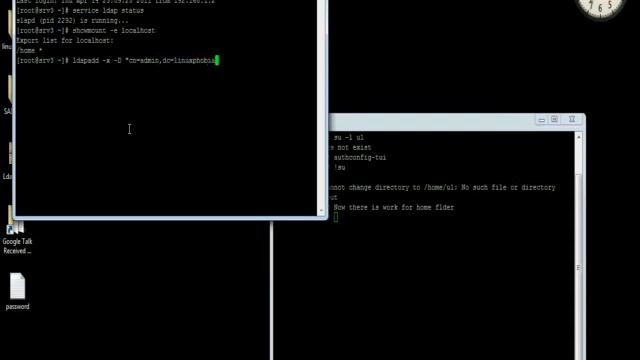Click 'No such file or directory' error line

(x=442, y=187)
